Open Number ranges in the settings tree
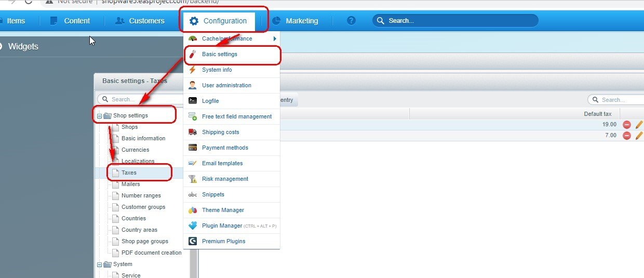This screenshot has height=278, width=644. click(x=141, y=195)
